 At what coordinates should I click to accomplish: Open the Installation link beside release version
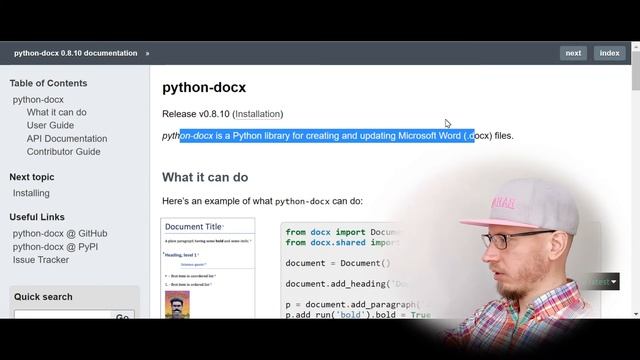coord(258,114)
